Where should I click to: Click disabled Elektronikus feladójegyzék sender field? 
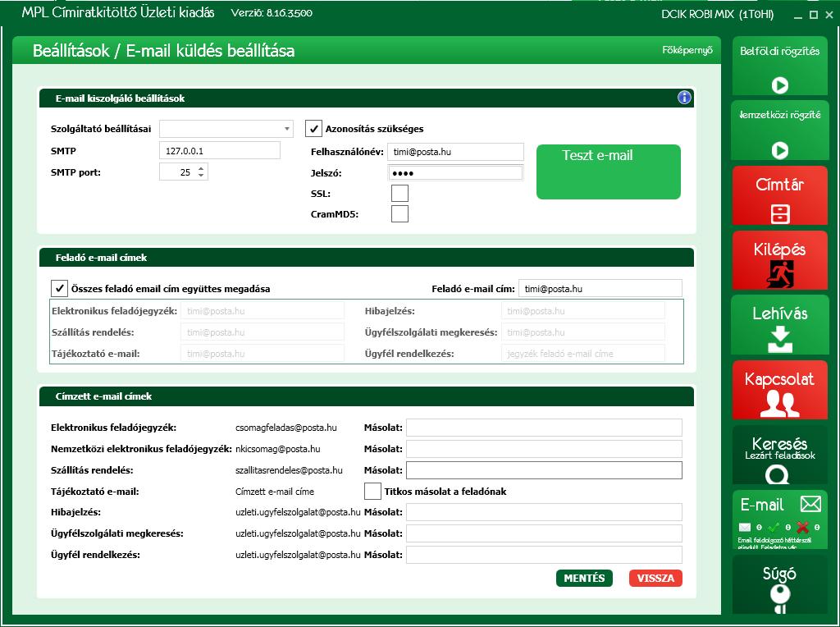[262, 310]
